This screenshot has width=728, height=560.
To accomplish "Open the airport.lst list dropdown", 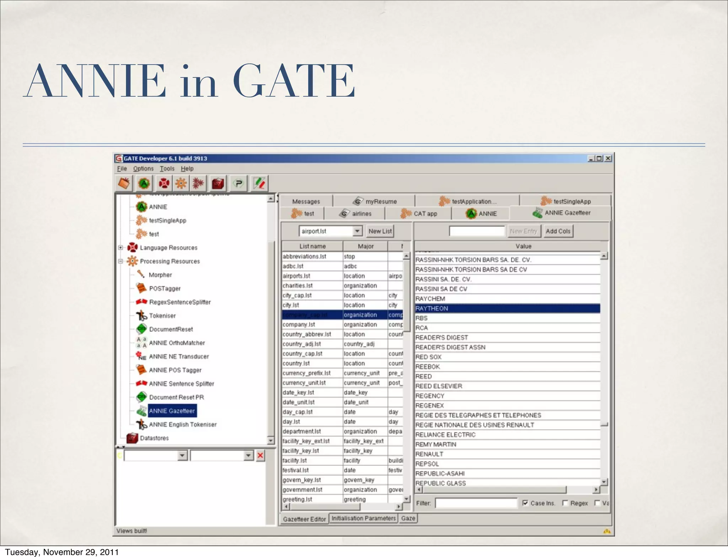I will pos(357,231).
